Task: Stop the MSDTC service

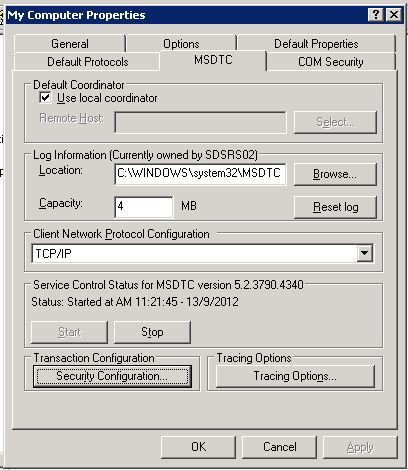Action: [152, 332]
